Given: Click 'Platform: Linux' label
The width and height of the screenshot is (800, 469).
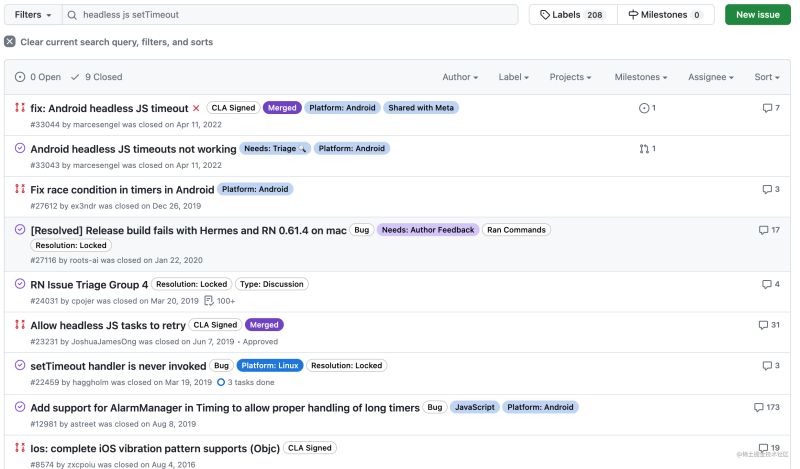Looking at the screenshot, I should coord(270,366).
